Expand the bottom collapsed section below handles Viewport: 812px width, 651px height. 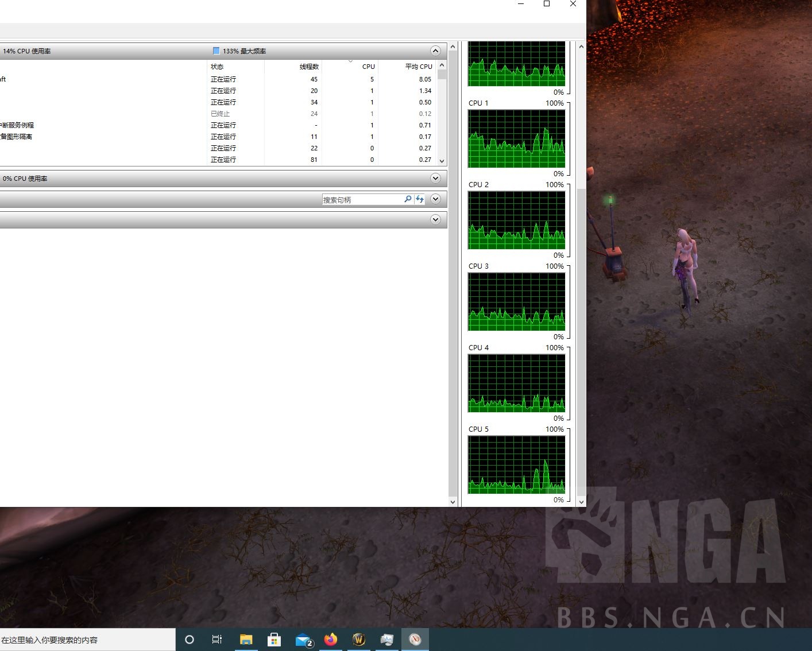pos(435,220)
